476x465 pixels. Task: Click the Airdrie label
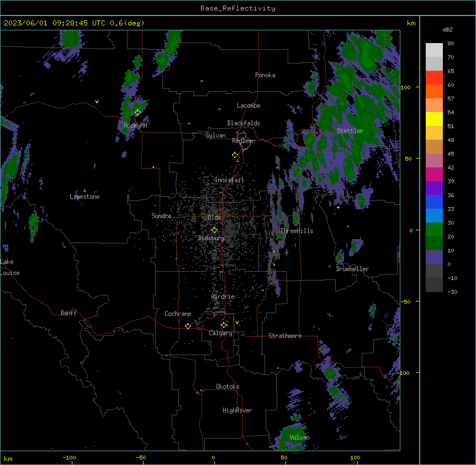(223, 297)
